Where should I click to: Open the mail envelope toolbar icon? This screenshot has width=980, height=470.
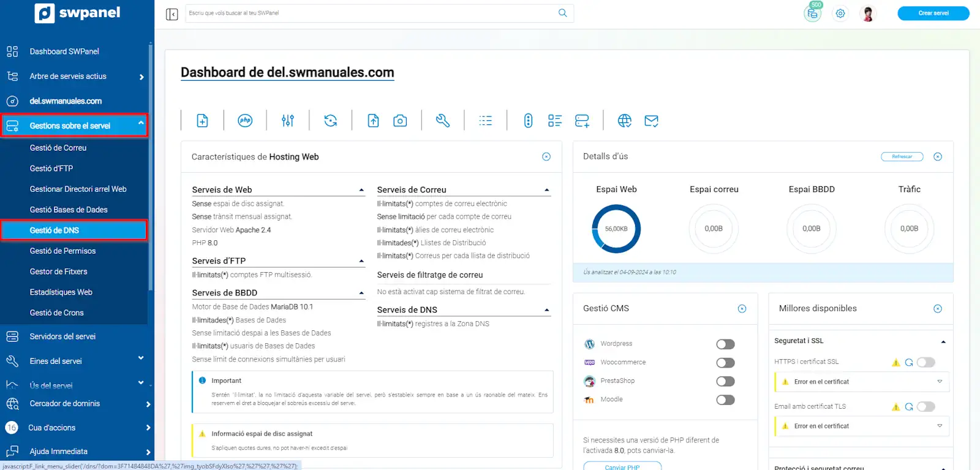pos(652,121)
